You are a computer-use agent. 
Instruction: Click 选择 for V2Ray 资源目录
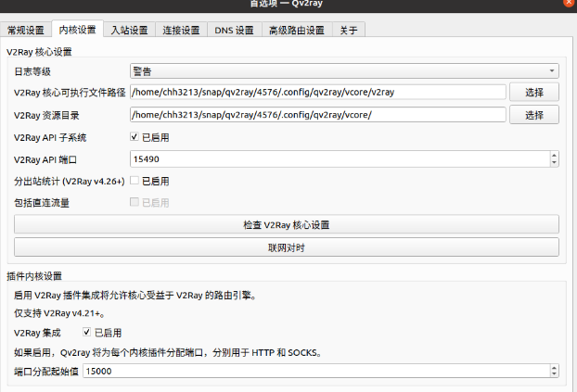[534, 115]
